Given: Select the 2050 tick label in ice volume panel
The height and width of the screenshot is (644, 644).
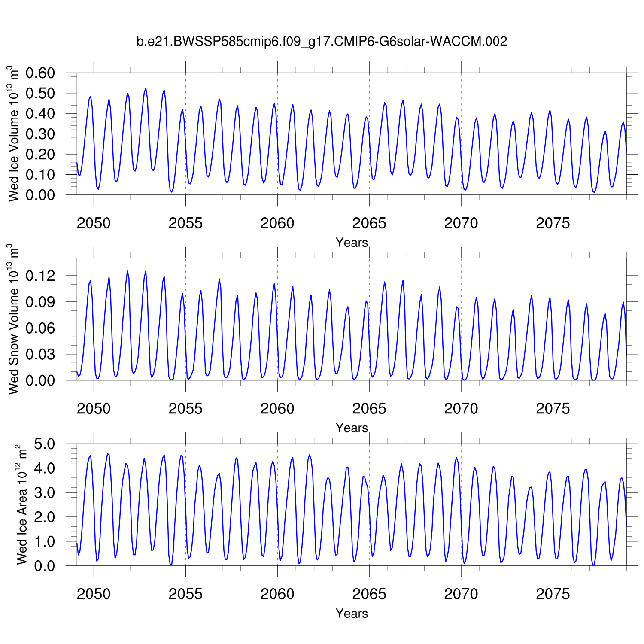Looking at the screenshot, I should (94, 223).
